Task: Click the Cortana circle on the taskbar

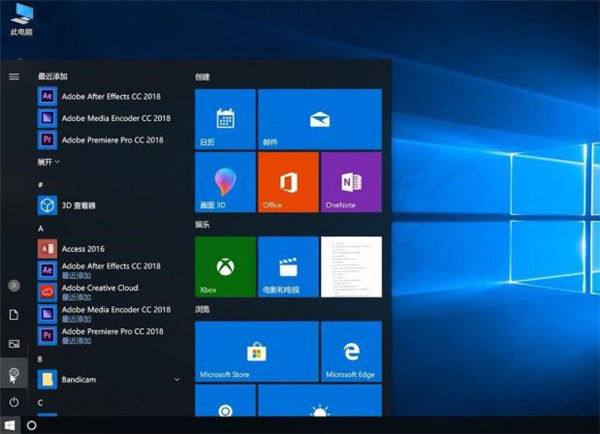Action: click(32, 425)
